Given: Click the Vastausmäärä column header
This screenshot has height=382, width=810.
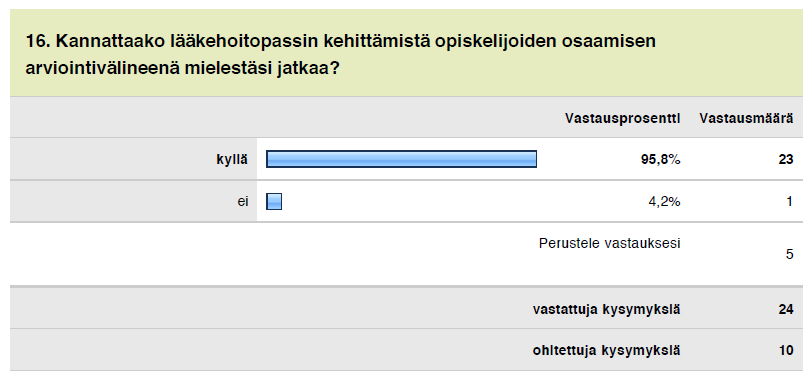Looking at the screenshot, I should pyautogui.click(x=746, y=118).
